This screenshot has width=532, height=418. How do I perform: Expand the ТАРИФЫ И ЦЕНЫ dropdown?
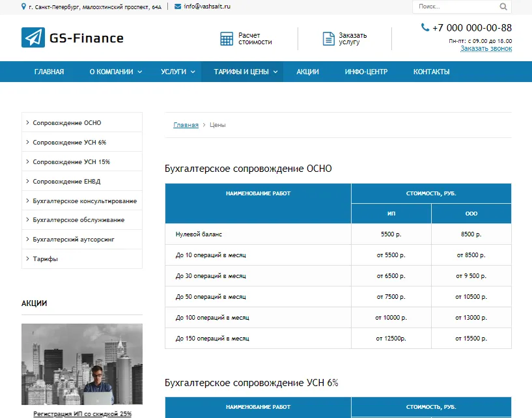click(x=242, y=72)
